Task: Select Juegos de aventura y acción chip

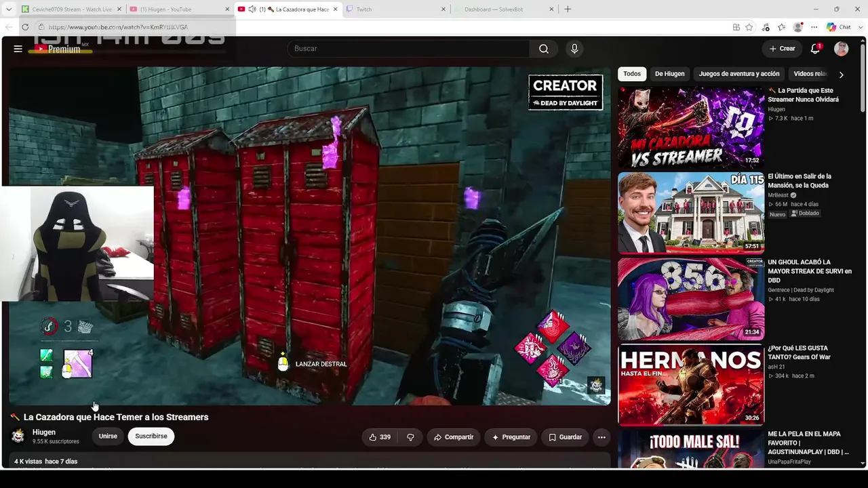Action: click(739, 74)
